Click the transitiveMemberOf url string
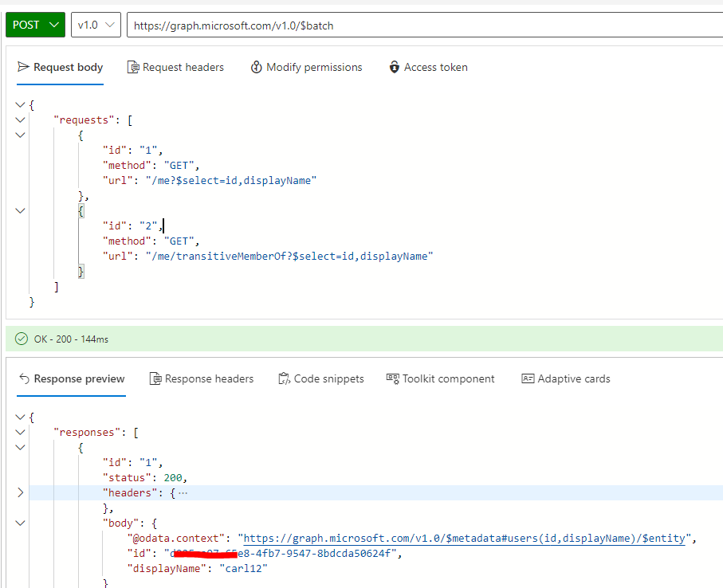The image size is (723, 588). 289,257
